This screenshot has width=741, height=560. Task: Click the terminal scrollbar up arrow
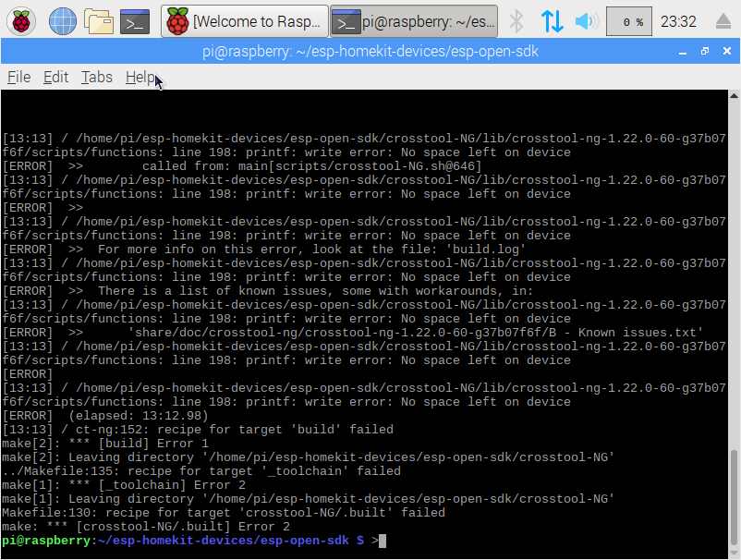(x=734, y=96)
